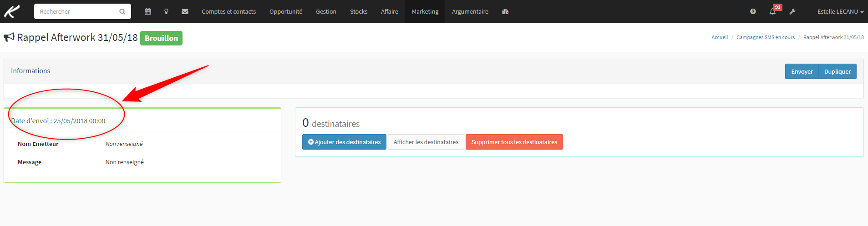The image size is (868, 226).
Task: Expand the Estelle LECANU user dropdown
Action: click(x=840, y=11)
